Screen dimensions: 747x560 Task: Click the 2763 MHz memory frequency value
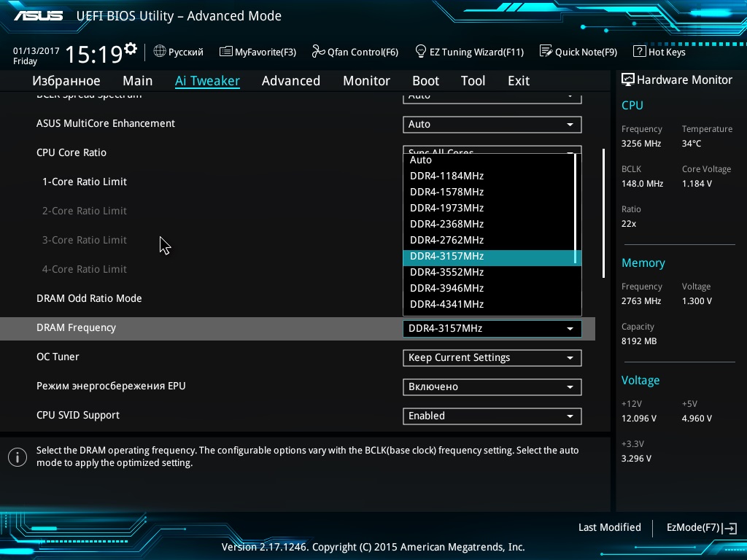point(640,301)
